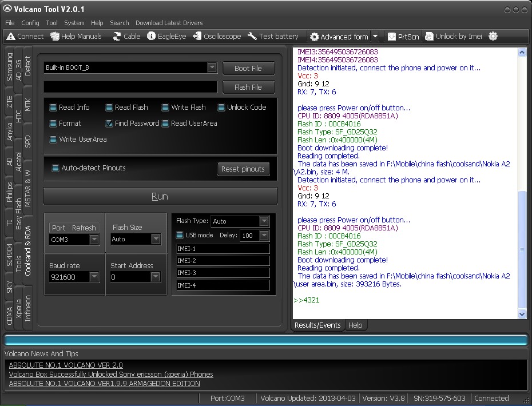Open the Baud rate 921600 dropdown
Screen dimensions: 532x406
(x=94, y=277)
